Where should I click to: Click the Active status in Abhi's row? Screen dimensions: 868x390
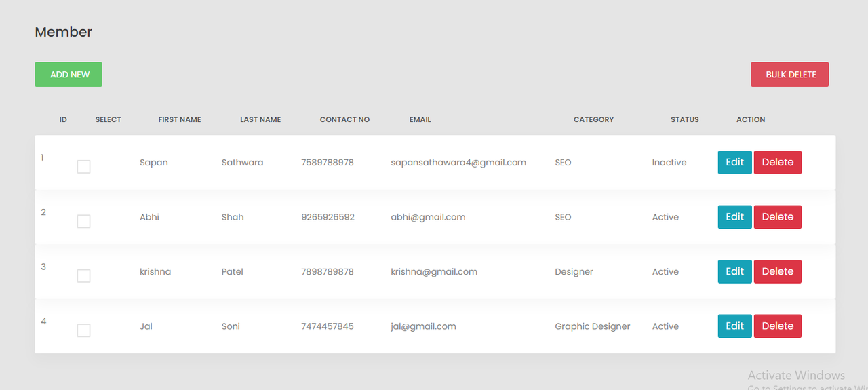coord(665,217)
